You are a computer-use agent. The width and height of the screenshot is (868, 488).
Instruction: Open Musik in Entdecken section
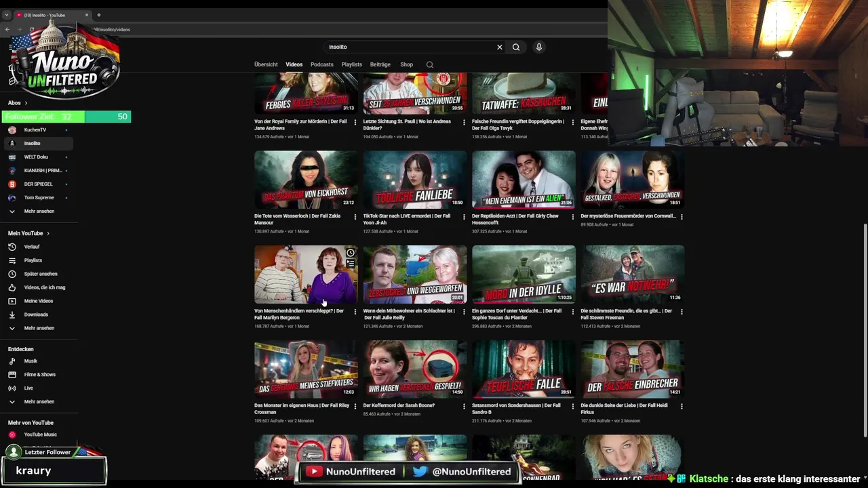tap(31, 361)
